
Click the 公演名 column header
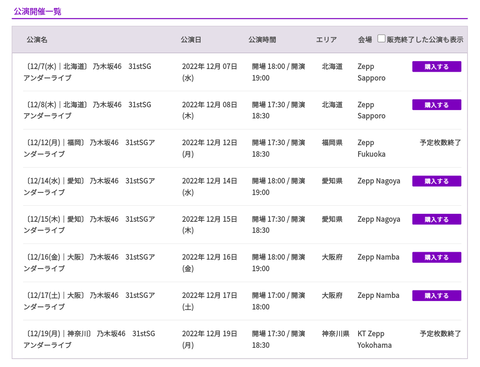(x=37, y=40)
